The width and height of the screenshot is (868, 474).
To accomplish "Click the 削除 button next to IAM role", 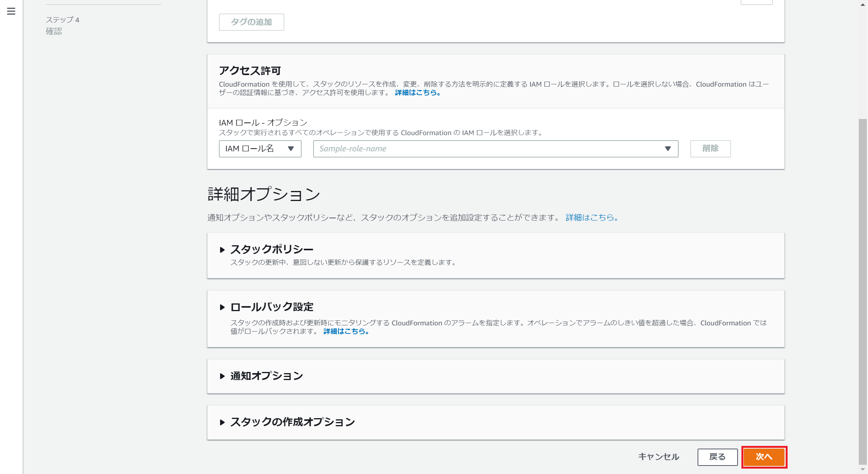I will point(710,149).
